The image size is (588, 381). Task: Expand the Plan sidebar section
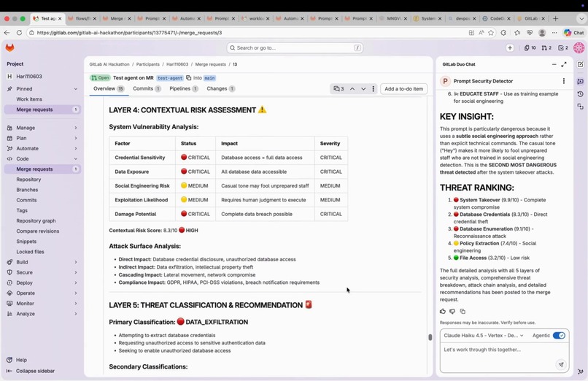point(42,138)
